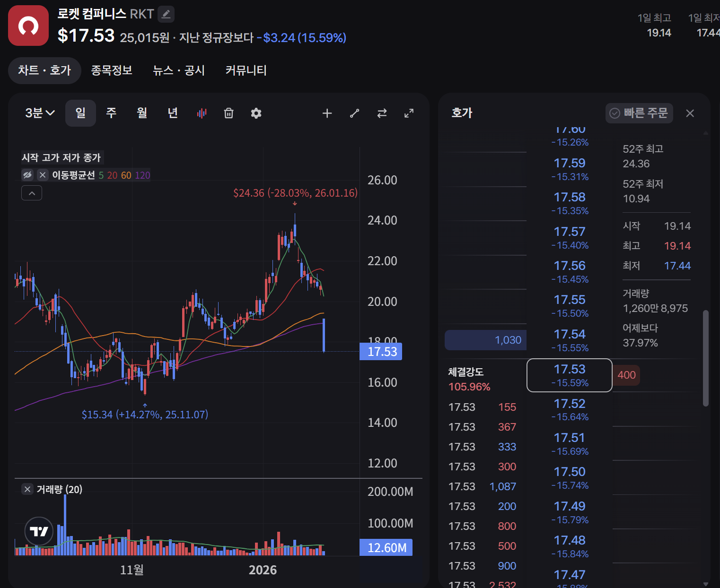Open the TradingView logo badge

click(39, 531)
